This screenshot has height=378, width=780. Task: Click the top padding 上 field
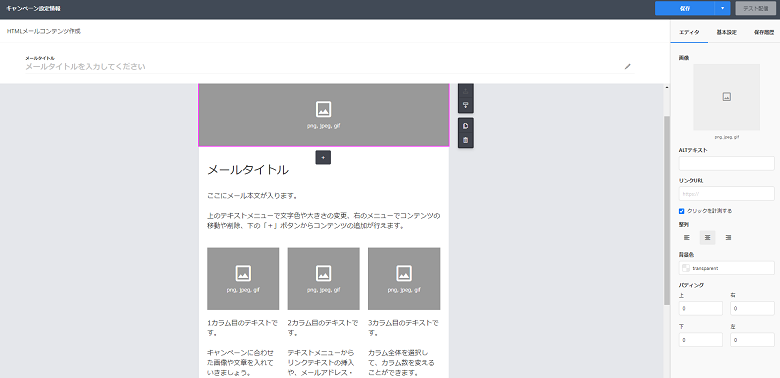point(700,308)
